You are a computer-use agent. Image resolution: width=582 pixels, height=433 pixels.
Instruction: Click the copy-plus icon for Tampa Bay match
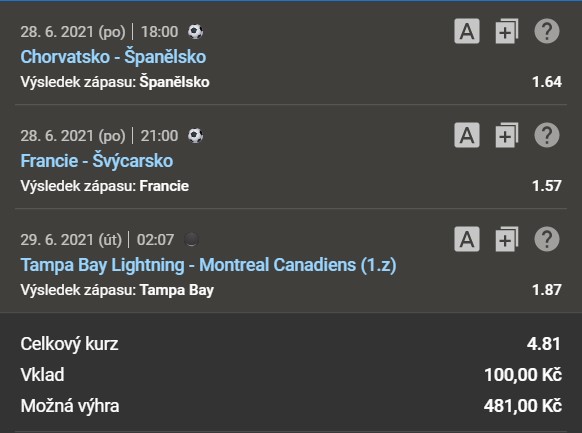507,239
